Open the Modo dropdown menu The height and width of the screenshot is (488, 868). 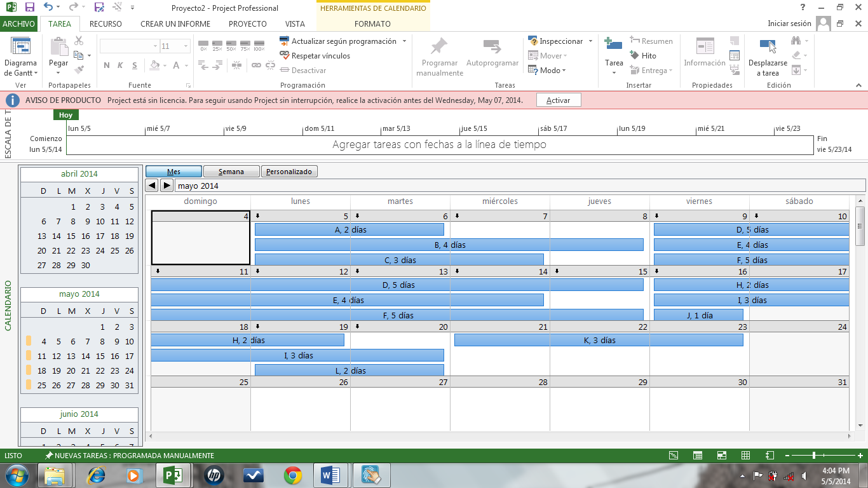564,71
